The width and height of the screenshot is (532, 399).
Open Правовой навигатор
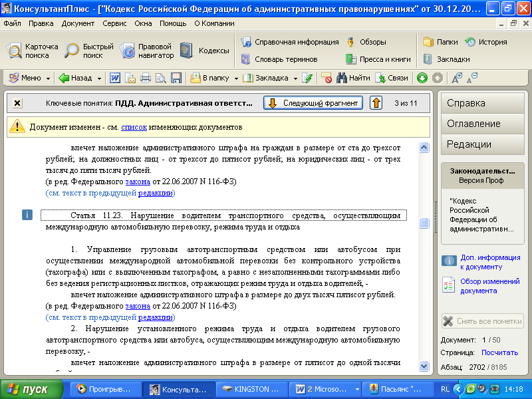[x=147, y=51]
